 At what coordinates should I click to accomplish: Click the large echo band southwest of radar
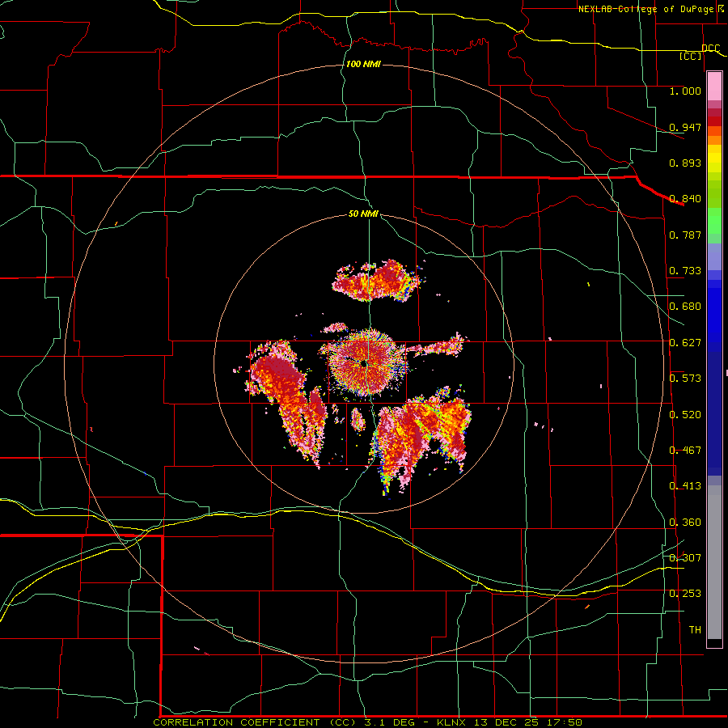pos(288,400)
